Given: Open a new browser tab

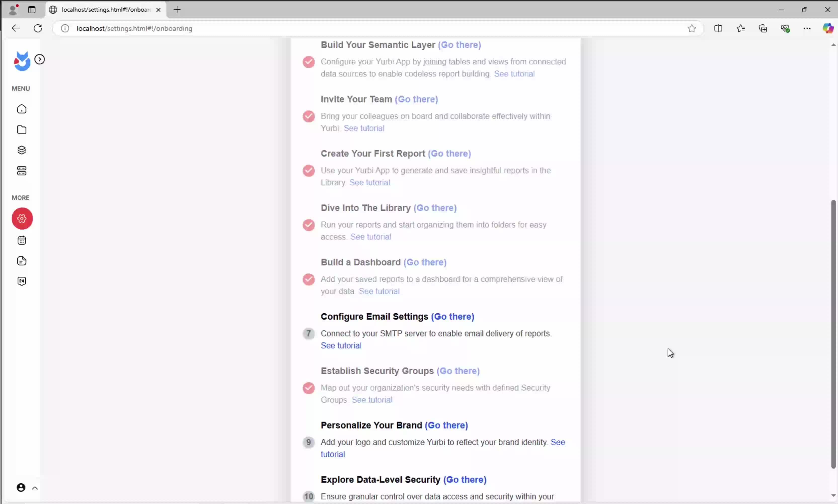Looking at the screenshot, I should (177, 10).
